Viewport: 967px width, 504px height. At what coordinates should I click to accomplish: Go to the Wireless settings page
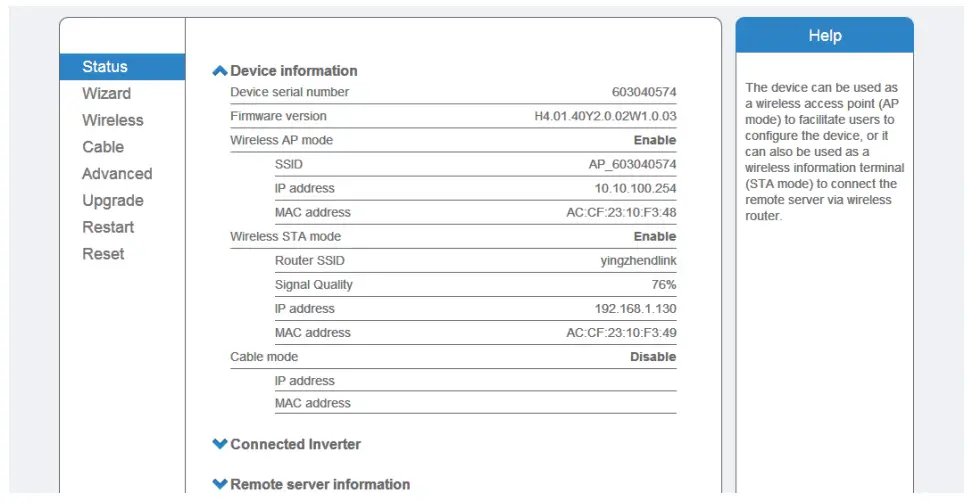[x=112, y=120]
